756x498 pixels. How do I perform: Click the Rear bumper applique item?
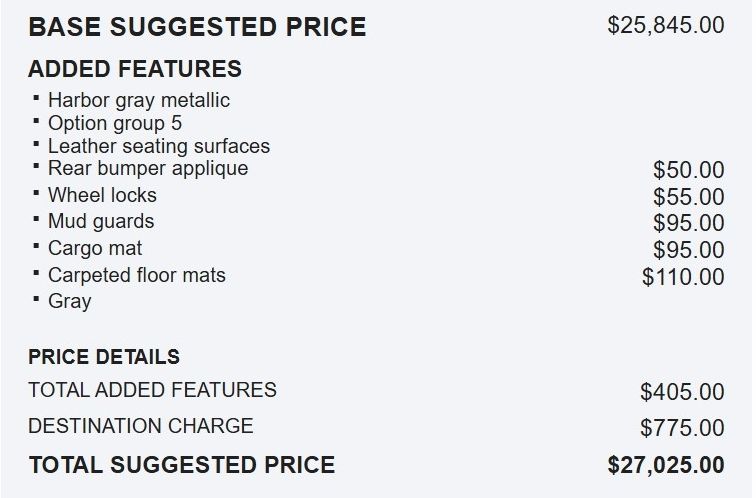(x=148, y=168)
